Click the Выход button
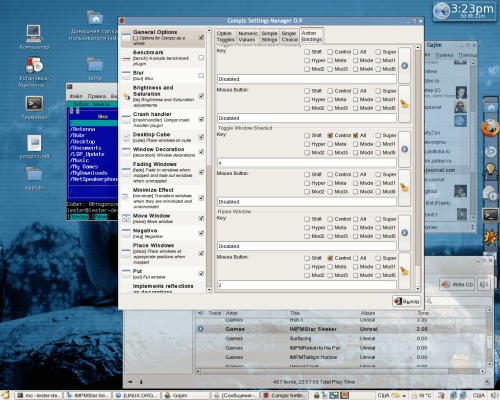 [x=406, y=301]
